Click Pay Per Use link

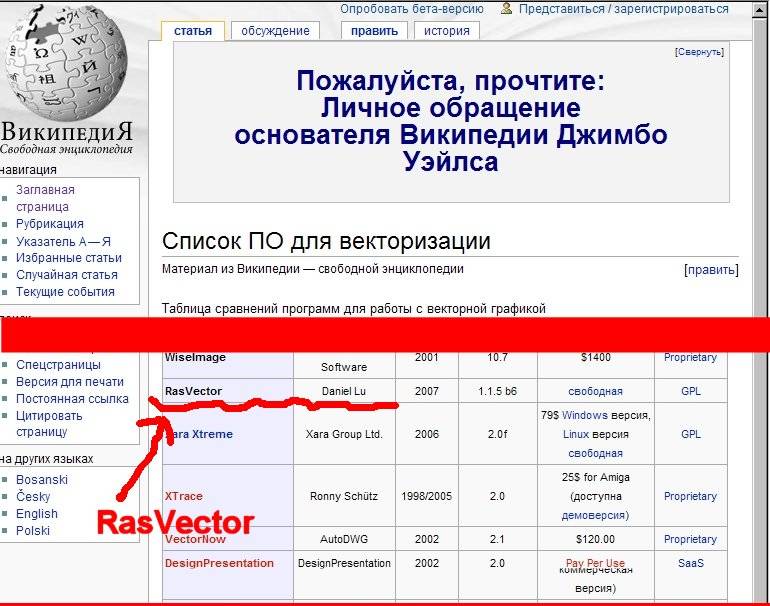(595, 563)
